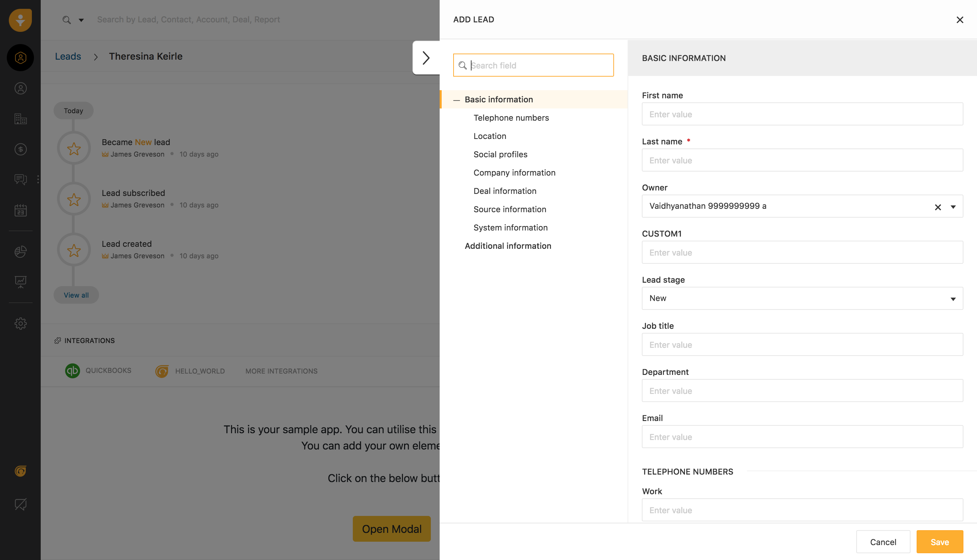Click the Integrations puzzle icon

[58, 340]
